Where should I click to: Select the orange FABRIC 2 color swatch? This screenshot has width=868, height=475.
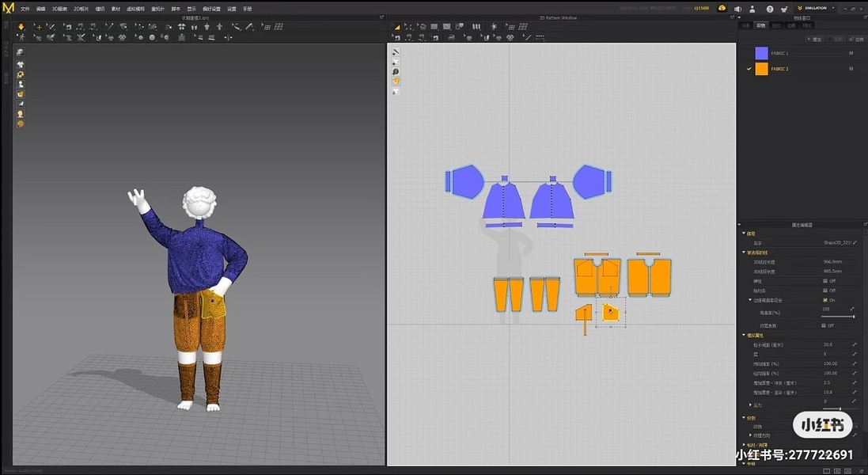pyautogui.click(x=762, y=69)
